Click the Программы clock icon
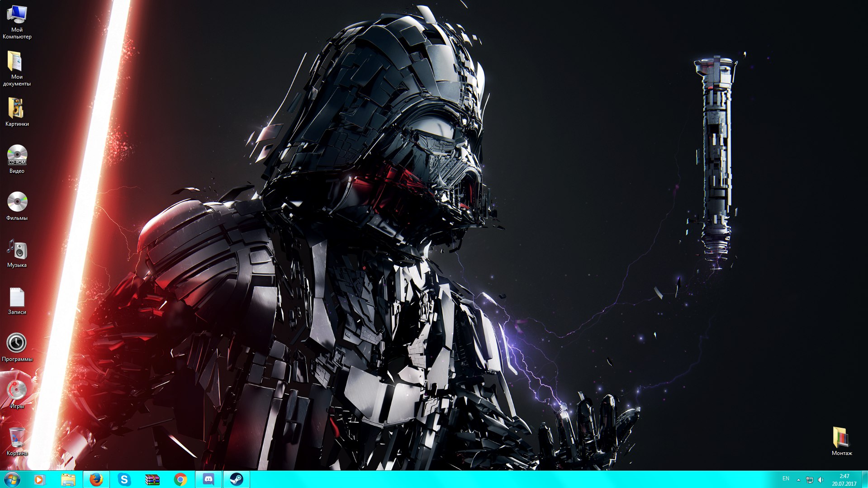The image size is (868, 488). pyautogui.click(x=17, y=343)
